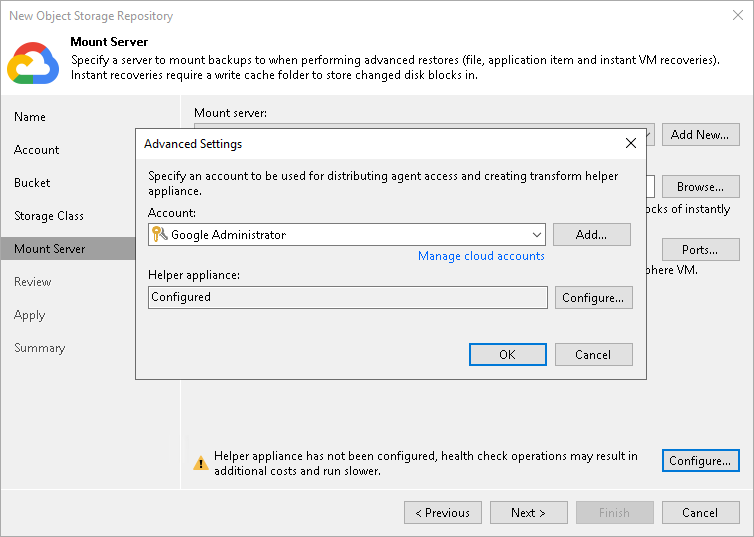Click the Helper appliance Configured field

click(x=348, y=297)
